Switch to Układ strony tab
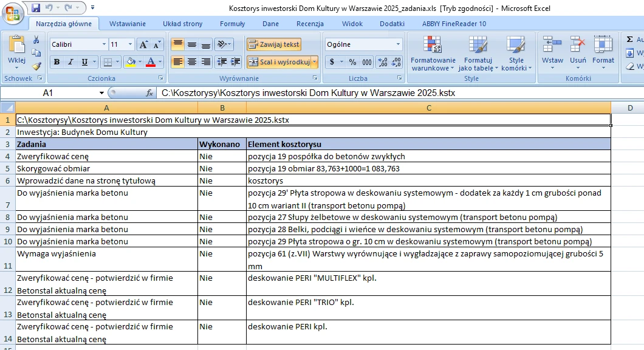644x350 pixels. click(x=182, y=24)
